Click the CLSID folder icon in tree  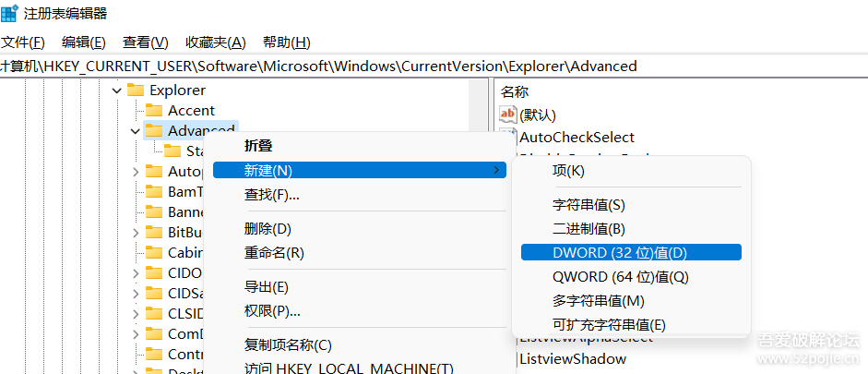point(154,314)
